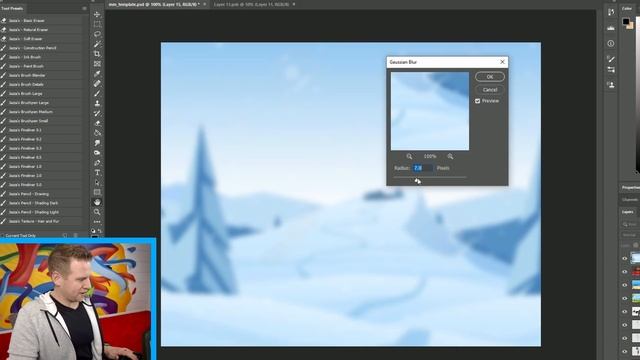Select the Magic Wand tool
Screen dimensions: 640x360
coord(97,44)
